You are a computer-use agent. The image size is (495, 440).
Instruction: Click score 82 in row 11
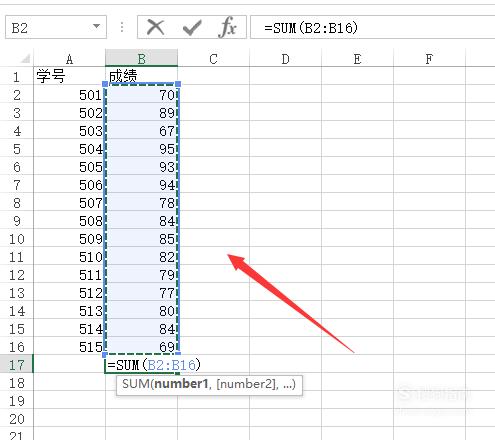pyautogui.click(x=141, y=257)
